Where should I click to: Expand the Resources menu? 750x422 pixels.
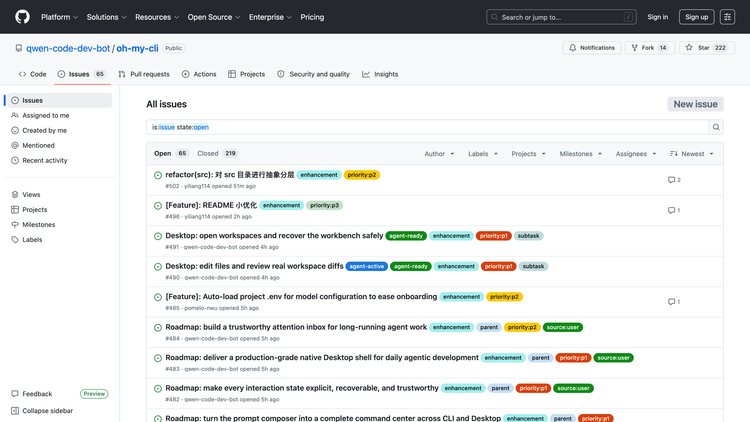[157, 17]
